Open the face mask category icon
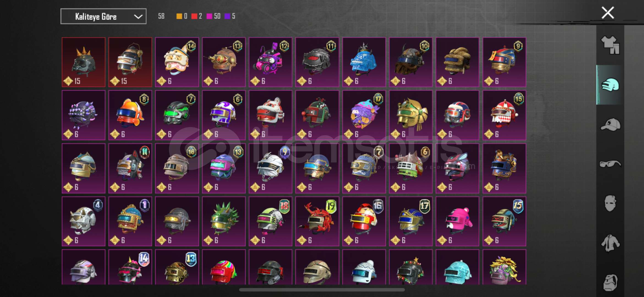 click(x=610, y=204)
